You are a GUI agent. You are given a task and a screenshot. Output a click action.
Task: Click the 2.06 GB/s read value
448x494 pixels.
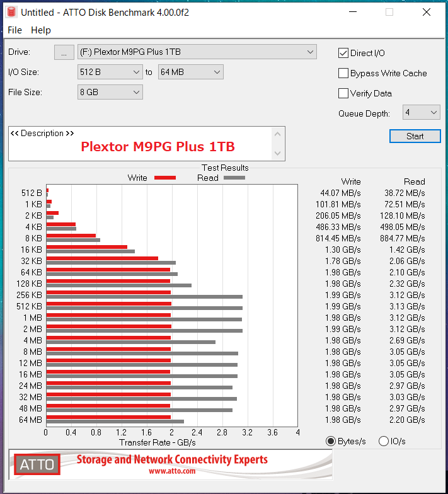point(407,261)
